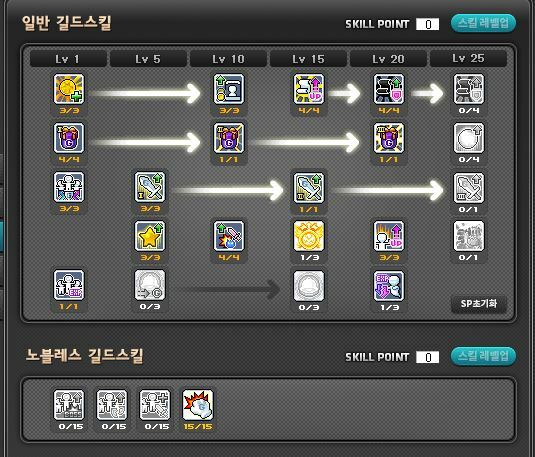Select the grayed BOSS noblesse skill icon
Screen dimensions: 535x457
click(69, 405)
